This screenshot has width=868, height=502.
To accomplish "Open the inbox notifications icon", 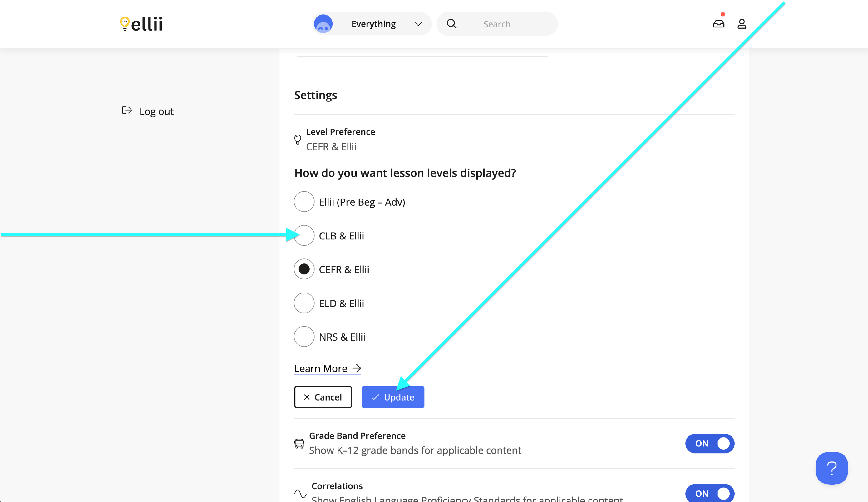I will 718,24.
